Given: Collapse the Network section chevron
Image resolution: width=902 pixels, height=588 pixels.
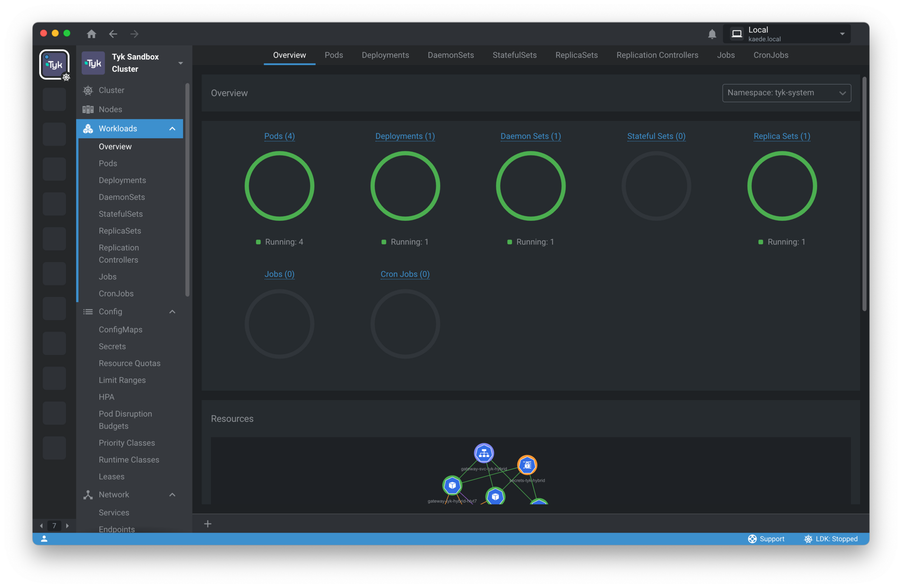Looking at the screenshot, I should click(x=172, y=495).
